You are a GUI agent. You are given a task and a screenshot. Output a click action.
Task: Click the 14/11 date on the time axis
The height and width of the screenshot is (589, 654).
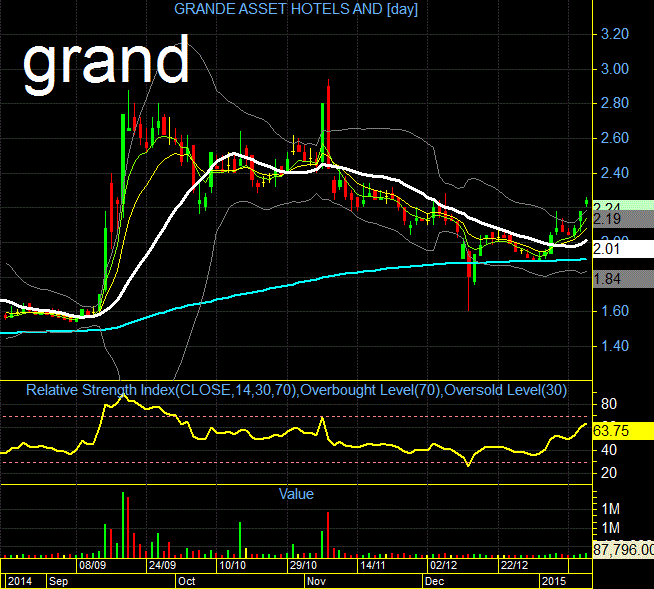click(x=372, y=566)
